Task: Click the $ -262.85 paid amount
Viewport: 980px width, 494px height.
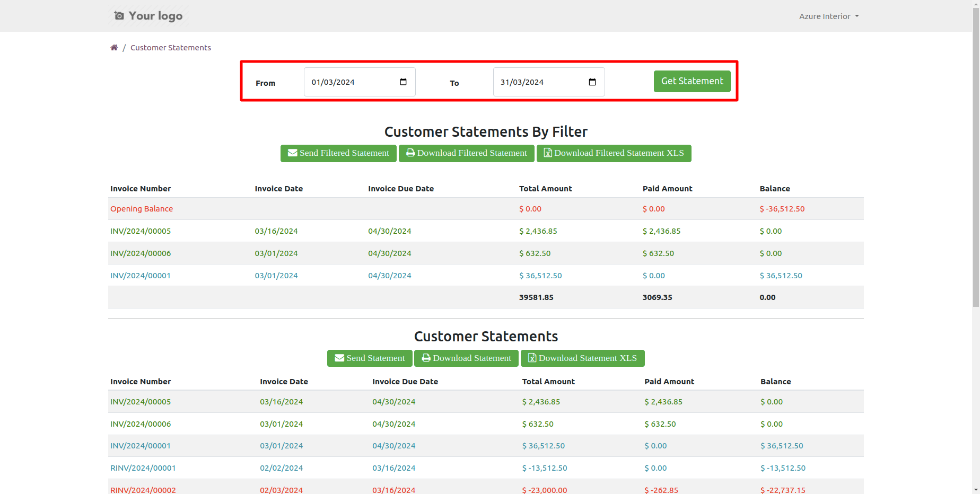Action: tap(661, 490)
